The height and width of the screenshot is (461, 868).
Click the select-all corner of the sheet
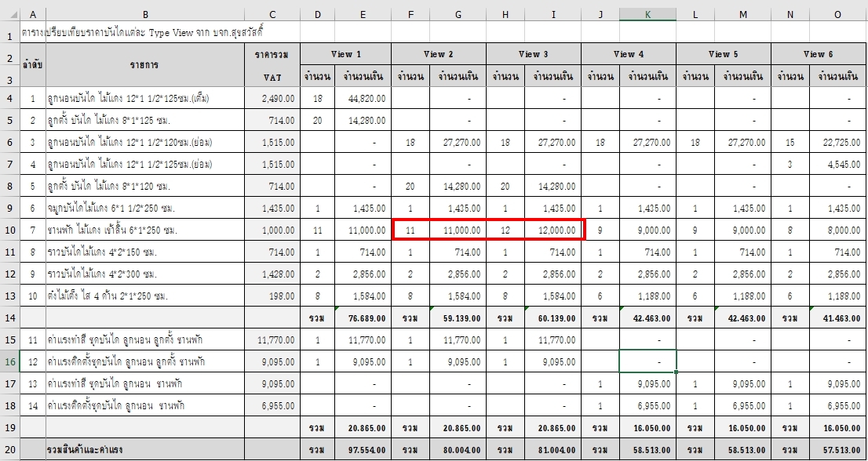[x=9, y=14]
